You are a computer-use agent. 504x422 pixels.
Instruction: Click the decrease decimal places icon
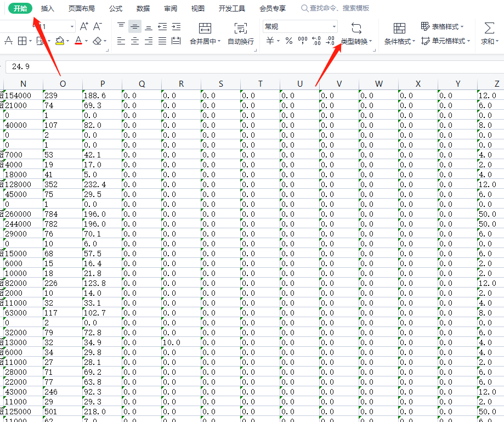tap(330, 41)
